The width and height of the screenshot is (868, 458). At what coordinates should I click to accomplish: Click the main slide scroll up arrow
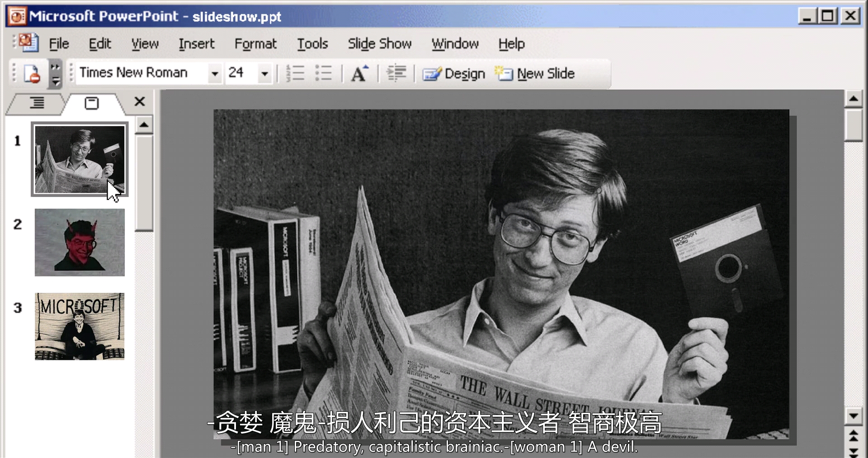[x=853, y=99]
